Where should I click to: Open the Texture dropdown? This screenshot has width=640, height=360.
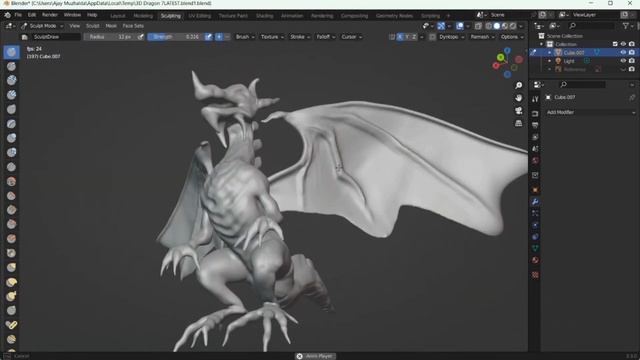click(272, 37)
